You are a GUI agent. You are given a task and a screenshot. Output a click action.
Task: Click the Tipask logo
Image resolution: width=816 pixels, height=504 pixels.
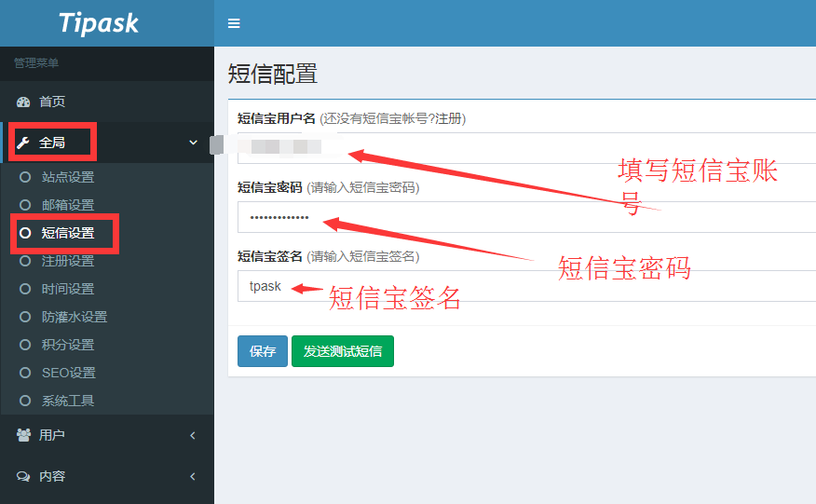point(98,23)
